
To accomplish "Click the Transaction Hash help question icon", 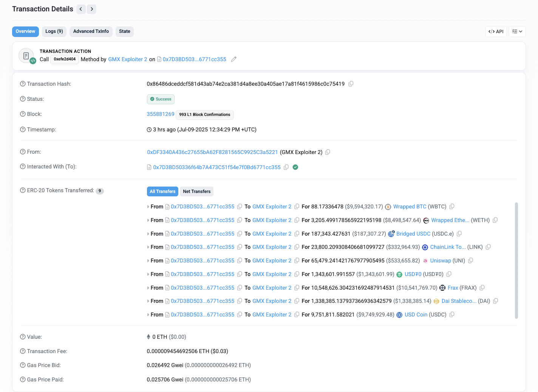I will [23, 84].
